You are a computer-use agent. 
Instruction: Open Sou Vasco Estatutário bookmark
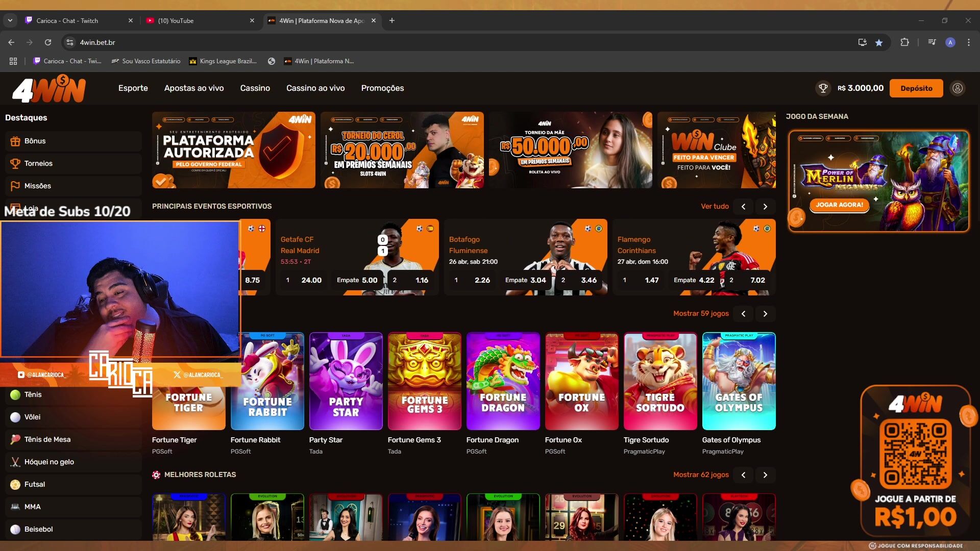(x=146, y=61)
